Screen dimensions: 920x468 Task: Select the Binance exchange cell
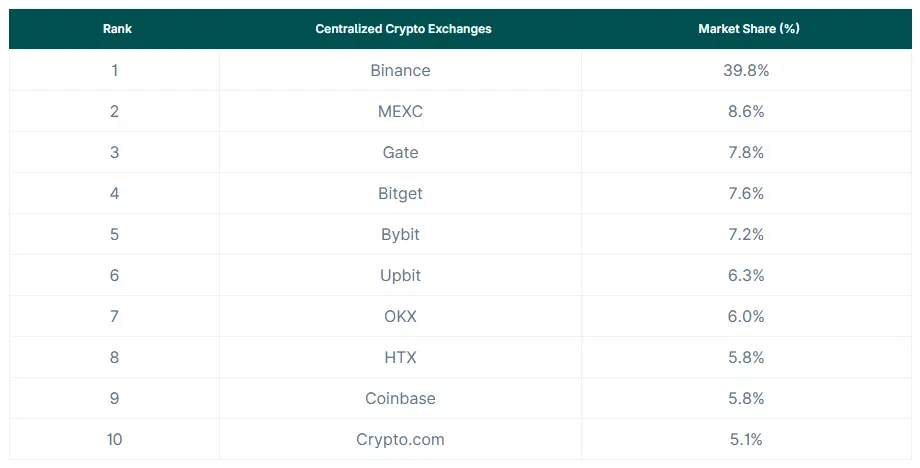[400, 71]
